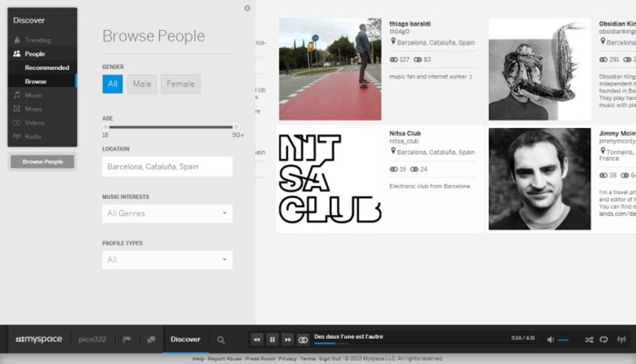
Task: Click the Location input field
Action: tap(167, 166)
